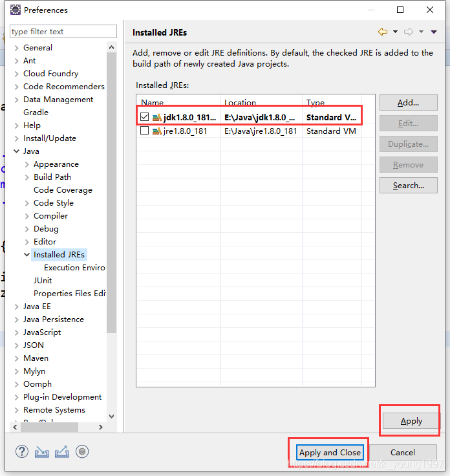Expand the Data Management node
450x476 pixels.
coord(16,100)
